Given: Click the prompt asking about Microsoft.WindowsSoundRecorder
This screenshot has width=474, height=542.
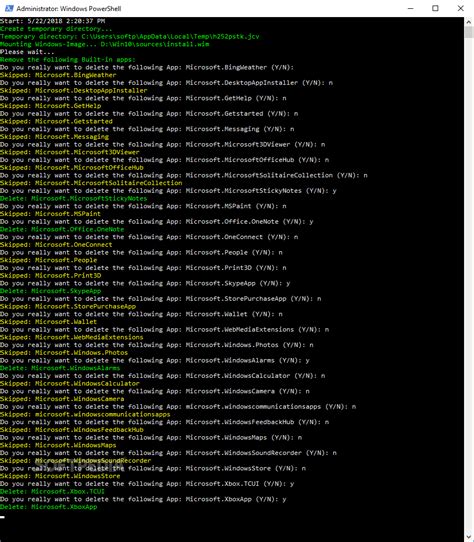Looking at the screenshot, I should tap(168, 453).
